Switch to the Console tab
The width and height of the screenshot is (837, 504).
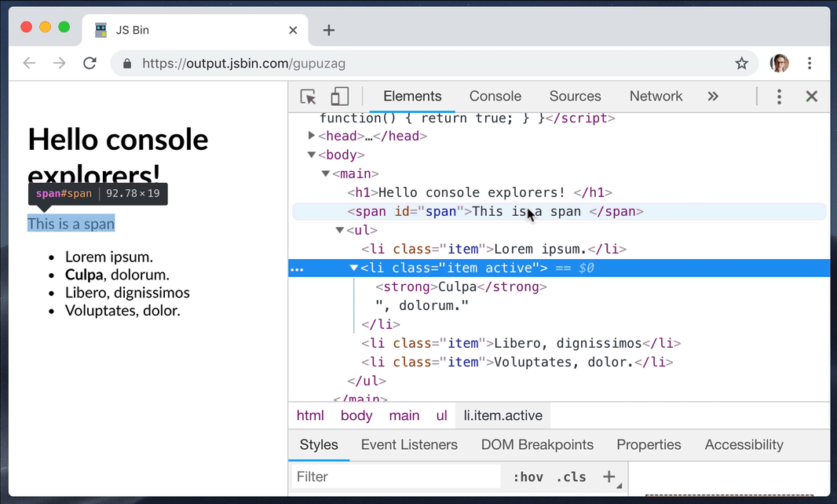click(x=495, y=96)
